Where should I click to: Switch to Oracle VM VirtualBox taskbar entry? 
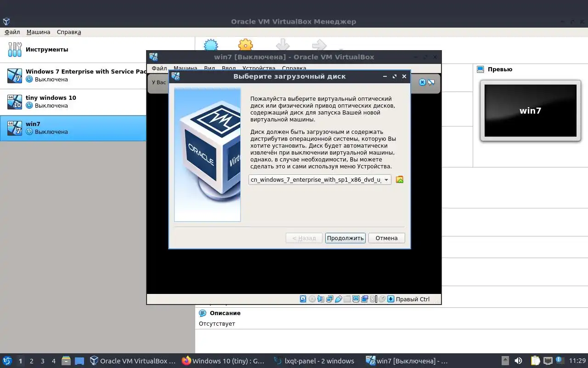click(x=133, y=361)
